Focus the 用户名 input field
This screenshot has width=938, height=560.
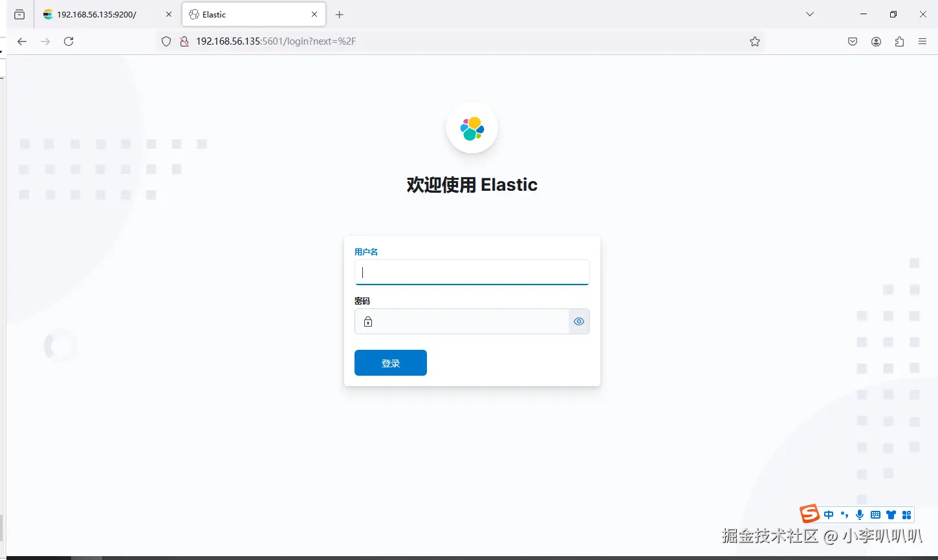click(472, 272)
